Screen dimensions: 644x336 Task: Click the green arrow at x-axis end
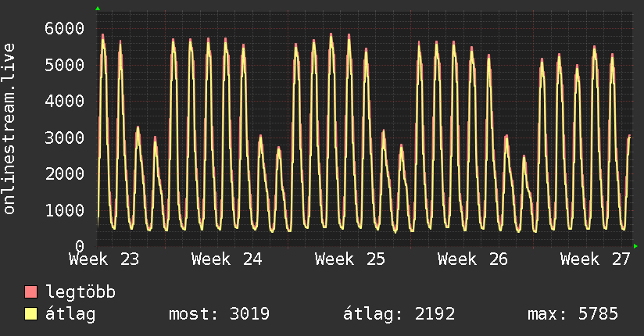click(x=635, y=246)
